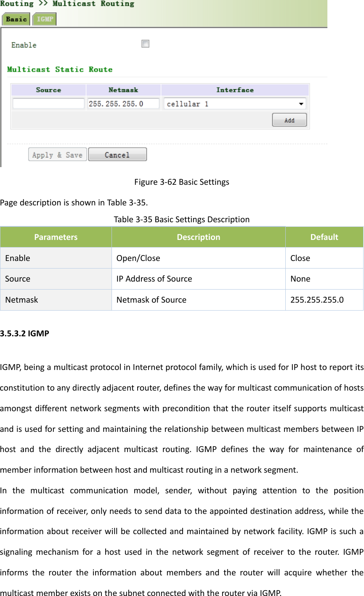Select the Source column header
This screenshot has width=364, height=596.
coord(48,90)
